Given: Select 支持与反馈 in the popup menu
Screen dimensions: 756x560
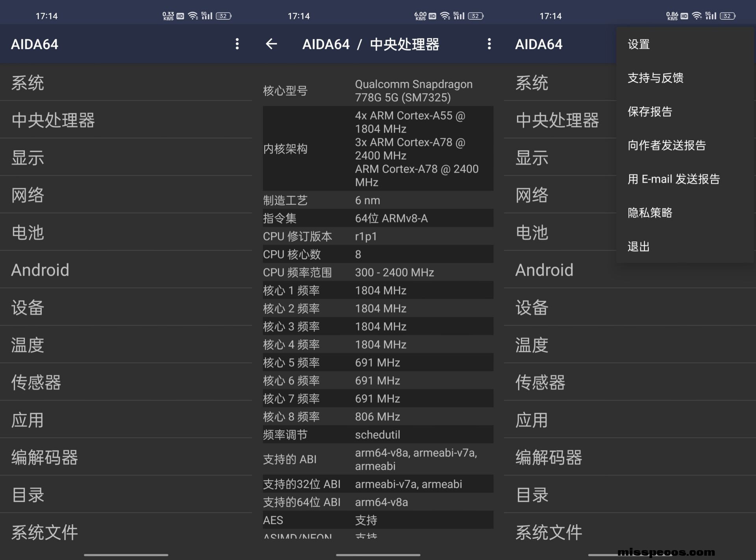Looking at the screenshot, I should tap(685, 78).
